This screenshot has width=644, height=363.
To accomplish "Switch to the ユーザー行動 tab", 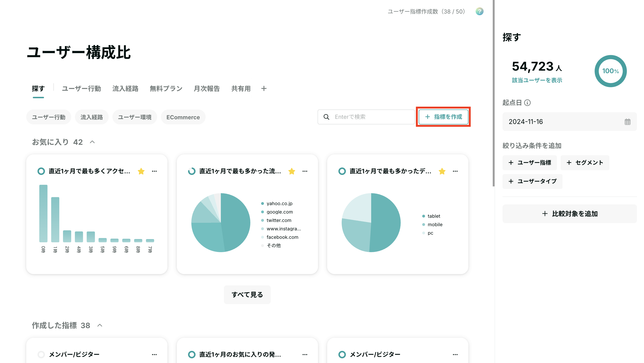I will click(81, 89).
